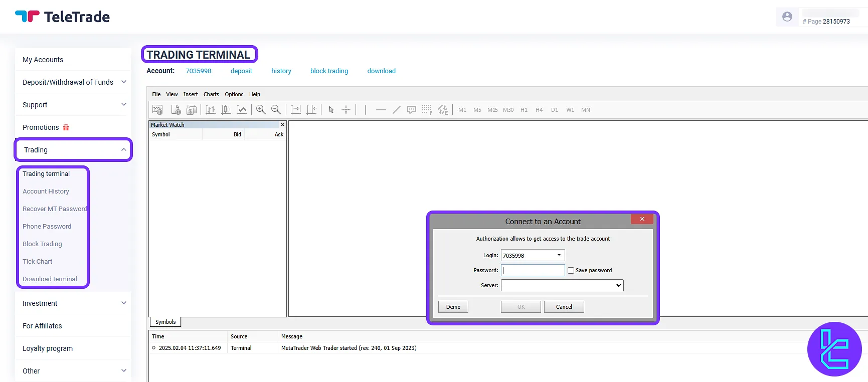Open Account History in sidebar
The height and width of the screenshot is (382, 868).
coord(46,191)
